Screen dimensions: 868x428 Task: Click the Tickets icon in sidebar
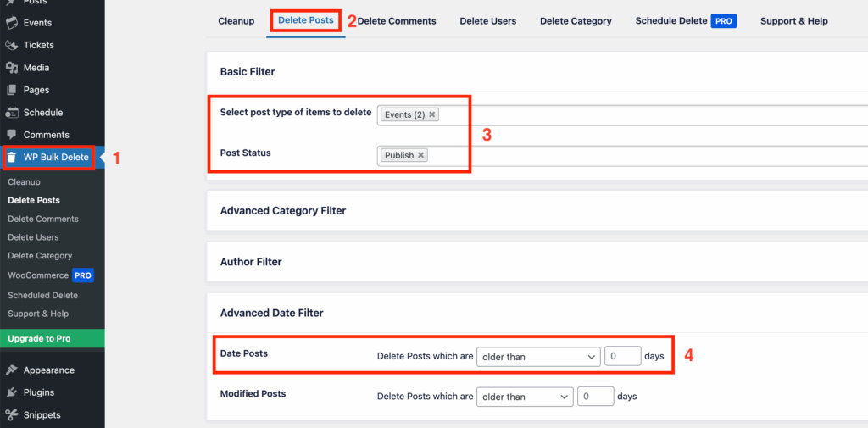pos(12,46)
